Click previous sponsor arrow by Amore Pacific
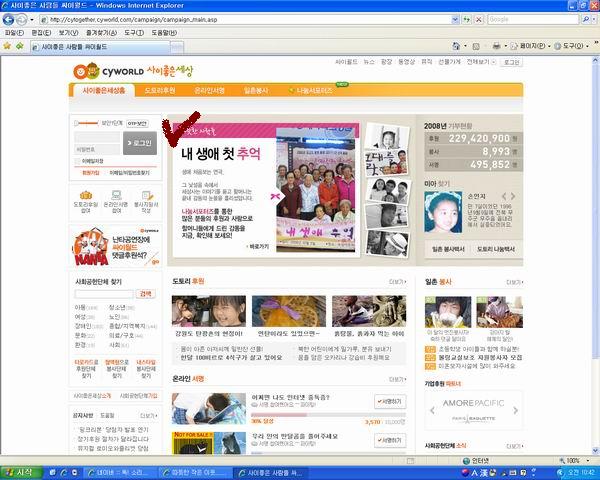 (x=432, y=410)
